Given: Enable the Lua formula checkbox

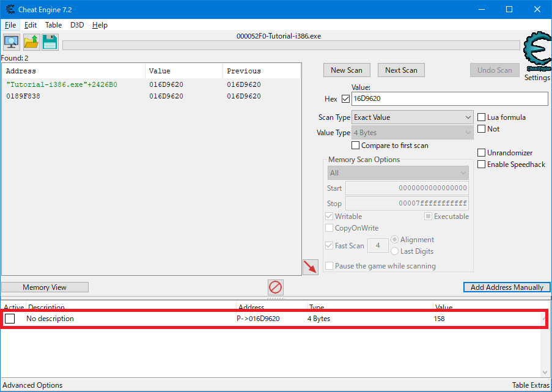Looking at the screenshot, I should (481, 117).
